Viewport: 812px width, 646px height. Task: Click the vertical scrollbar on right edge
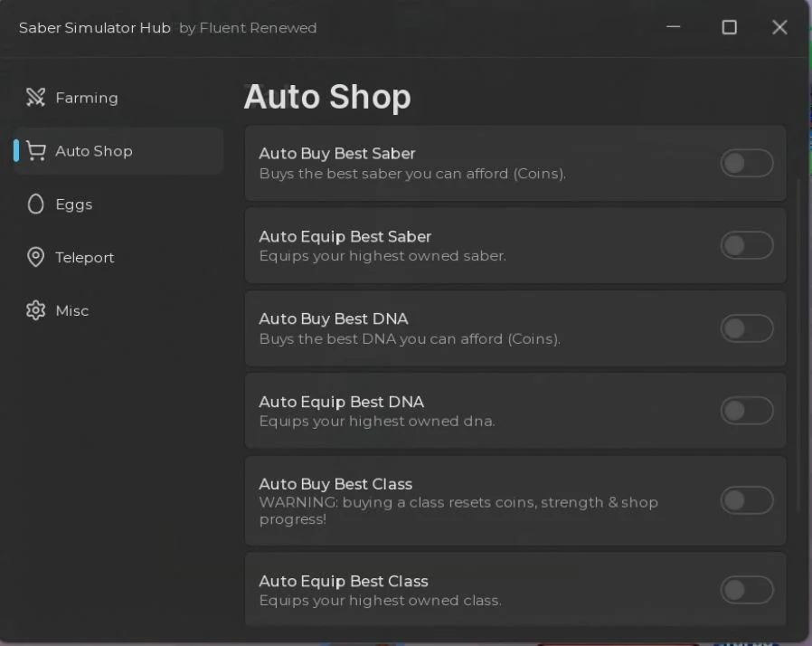(x=798, y=345)
